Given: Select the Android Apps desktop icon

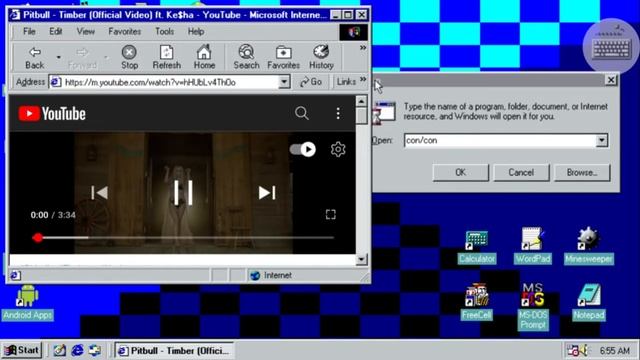Looking at the screenshot, I should tap(27, 303).
